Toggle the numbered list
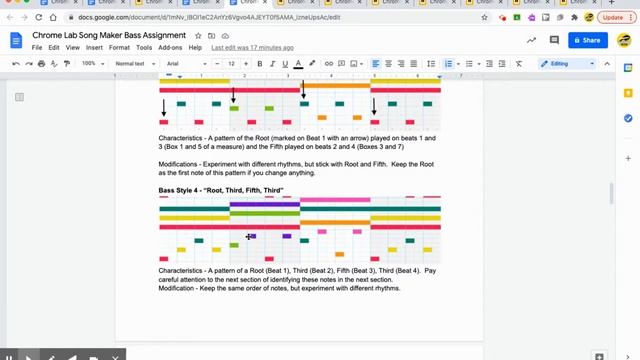Viewport: 640px width, 360px height. 448,64
